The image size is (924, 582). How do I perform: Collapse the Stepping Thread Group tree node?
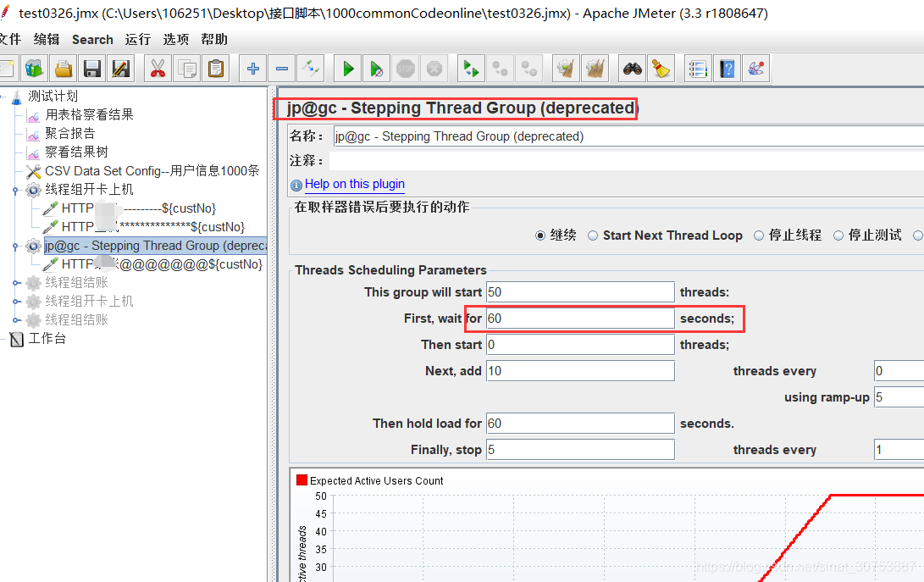(16, 246)
